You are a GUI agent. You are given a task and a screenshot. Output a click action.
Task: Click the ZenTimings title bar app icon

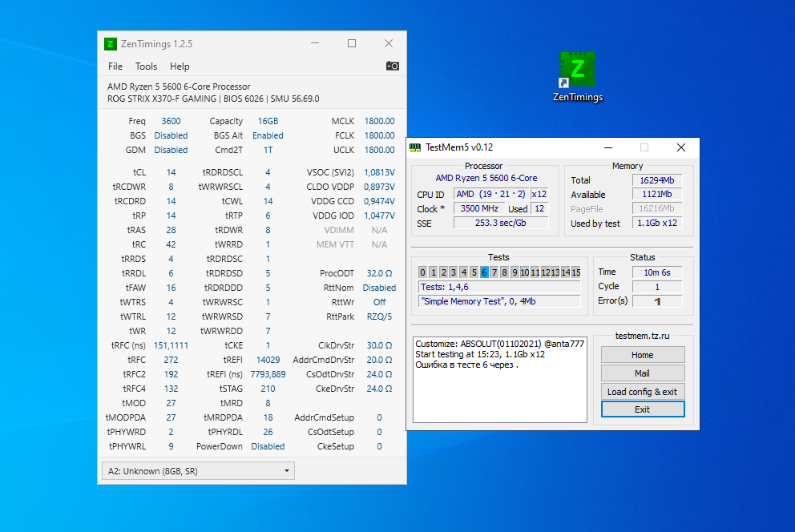pos(111,43)
